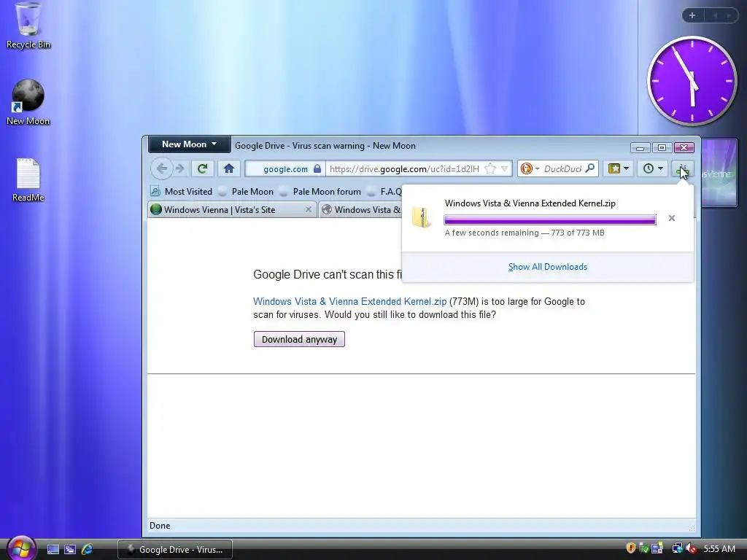
Task: Click the Vienna slideshow sidebar gadget
Action: (719, 173)
